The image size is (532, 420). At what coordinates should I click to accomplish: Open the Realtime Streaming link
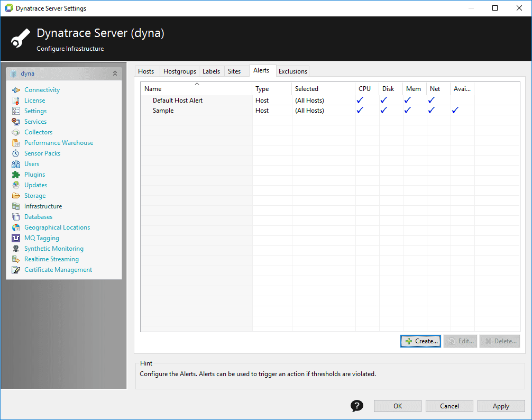[51, 259]
